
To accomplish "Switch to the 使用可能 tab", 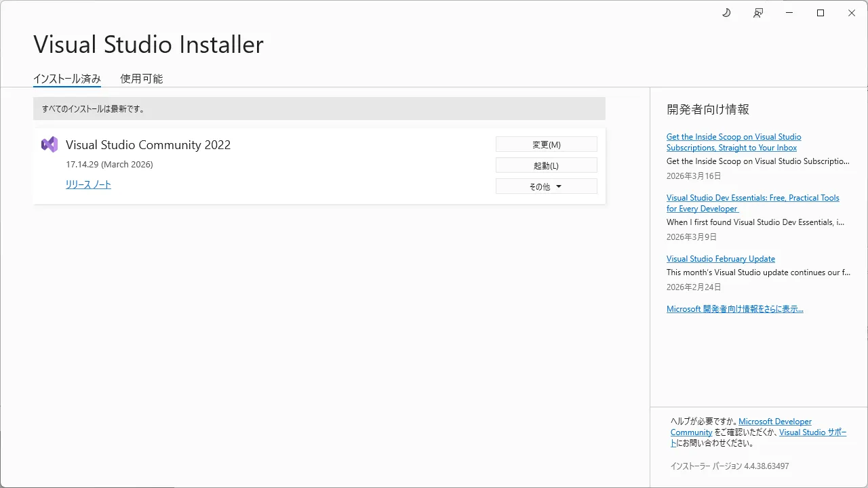I will point(141,79).
